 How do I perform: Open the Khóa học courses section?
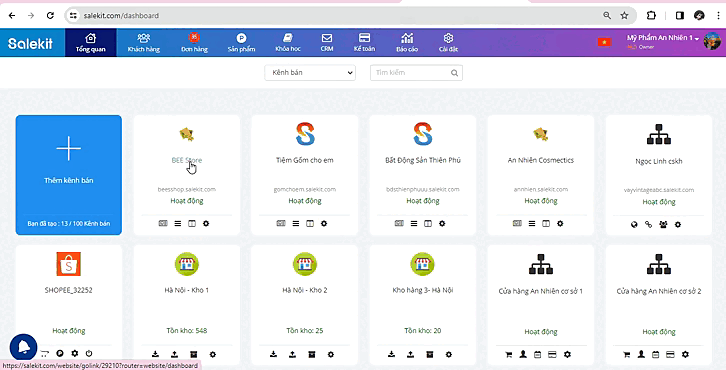[288, 43]
